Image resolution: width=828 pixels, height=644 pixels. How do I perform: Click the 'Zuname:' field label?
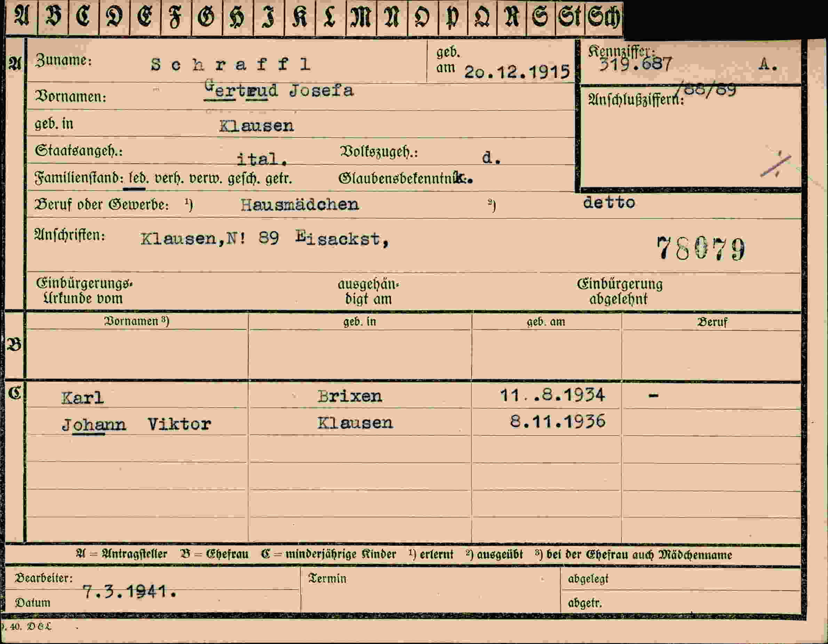tap(64, 61)
